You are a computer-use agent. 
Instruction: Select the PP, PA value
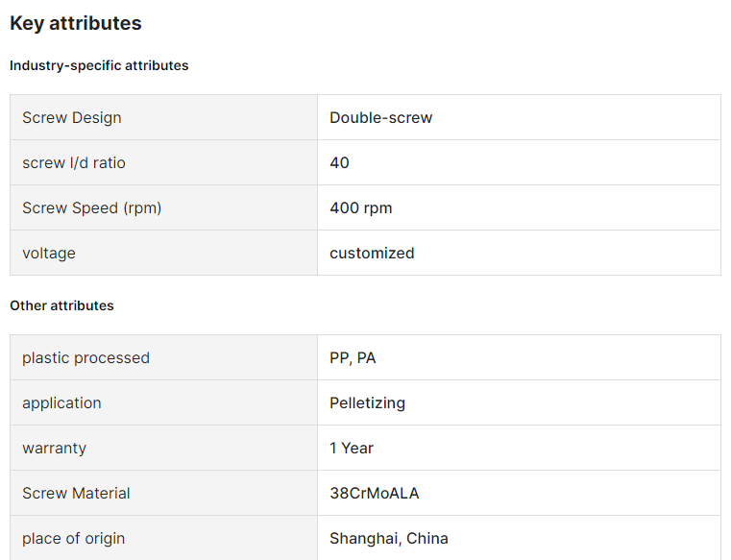pos(353,357)
